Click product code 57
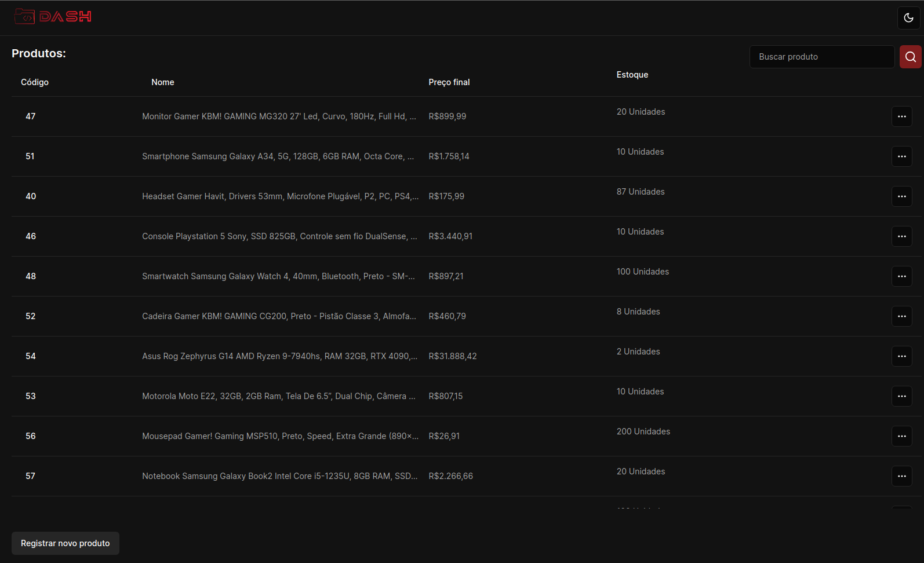Image resolution: width=924 pixels, height=563 pixels. [x=31, y=476]
